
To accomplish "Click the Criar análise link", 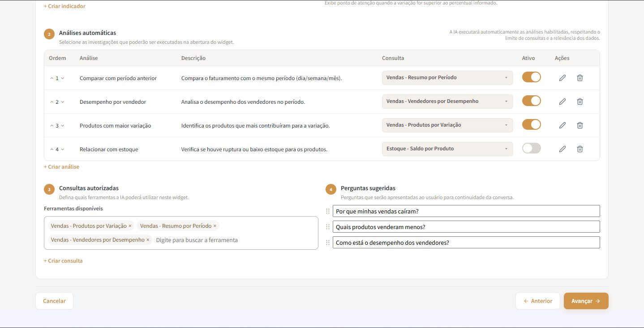I will (61, 167).
